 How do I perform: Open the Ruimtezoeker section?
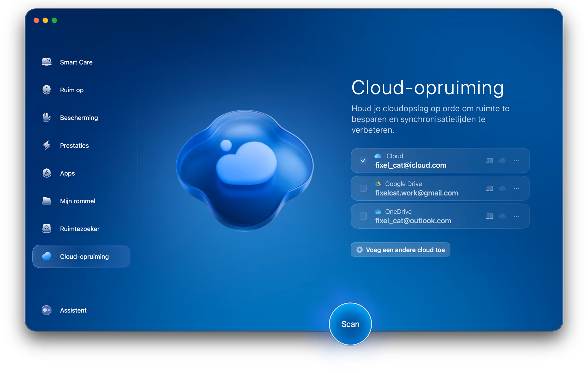(81, 229)
